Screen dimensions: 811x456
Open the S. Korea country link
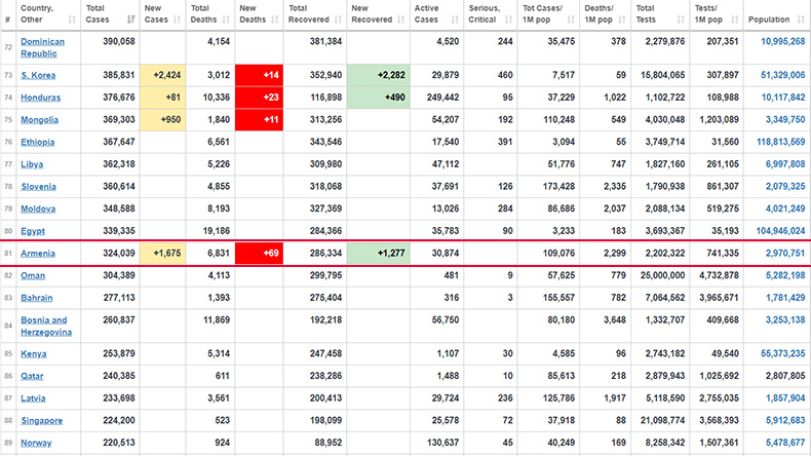pyautogui.click(x=38, y=75)
